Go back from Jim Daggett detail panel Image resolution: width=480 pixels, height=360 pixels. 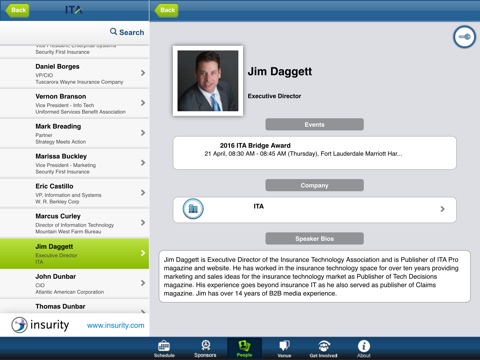pos(166,10)
